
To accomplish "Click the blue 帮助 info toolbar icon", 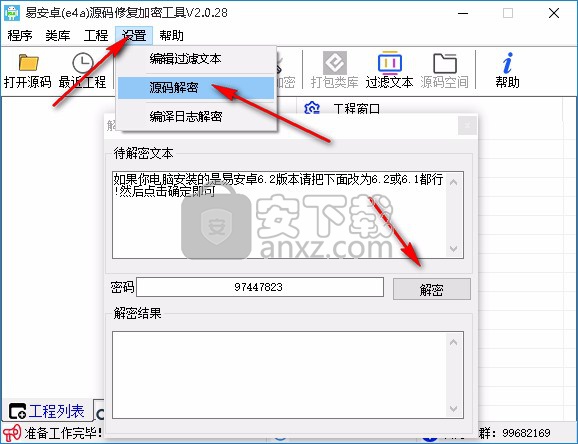I will pyautogui.click(x=508, y=63).
